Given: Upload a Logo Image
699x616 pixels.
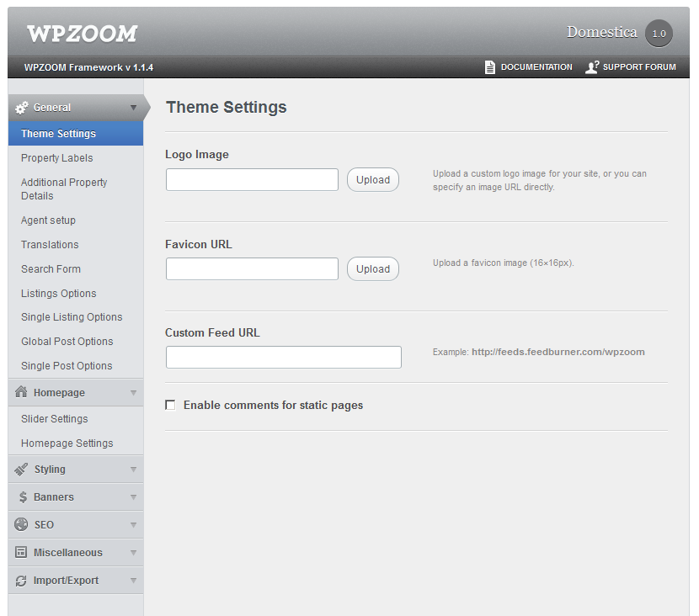Looking at the screenshot, I should tap(373, 180).
